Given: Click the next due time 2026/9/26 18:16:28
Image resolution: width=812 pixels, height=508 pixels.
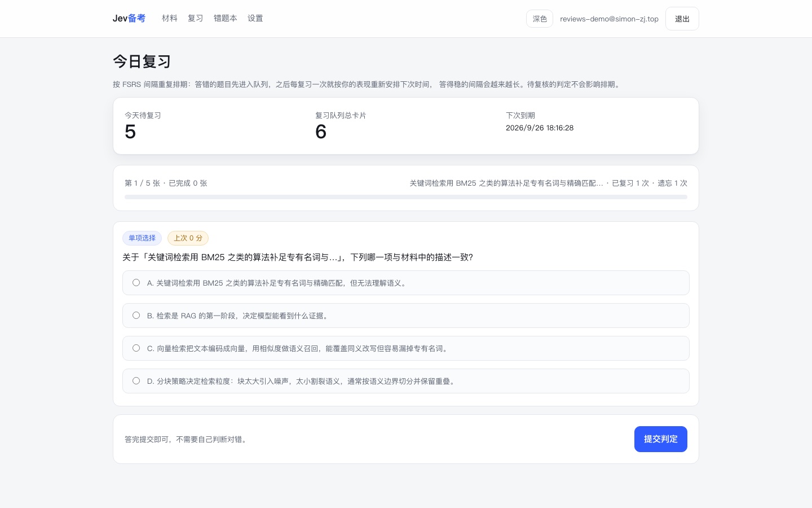Looking at the screenshot, I should (540, 128).
